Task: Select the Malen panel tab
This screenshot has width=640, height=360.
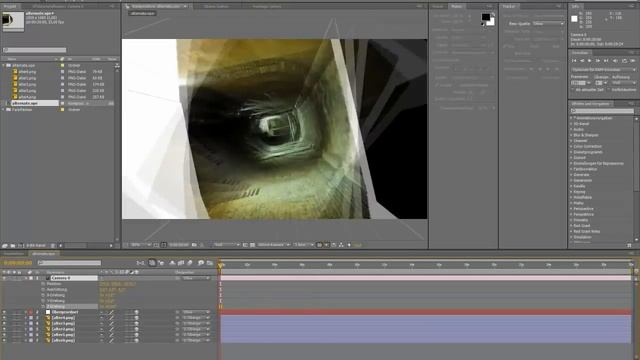Action: tap(457, 7)
